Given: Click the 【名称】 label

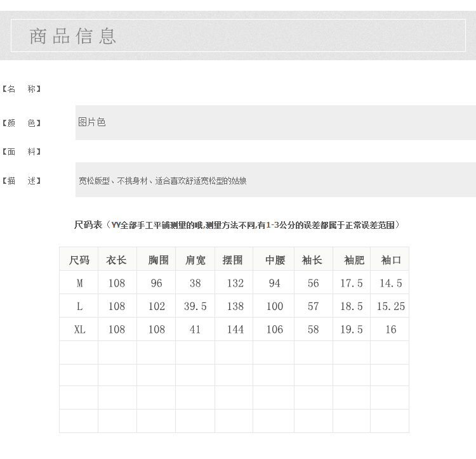Looking at the screenshot, I should pyautogui.click(x=22, y=89).
